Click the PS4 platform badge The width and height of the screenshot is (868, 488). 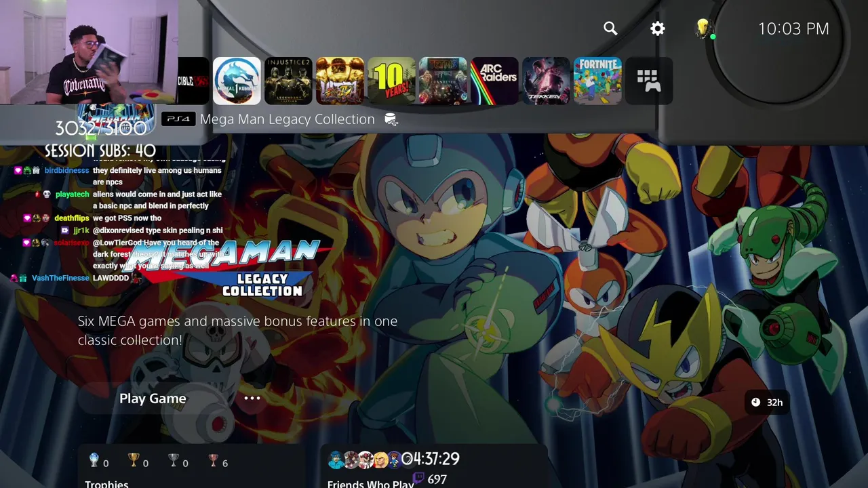pos(178,119)
